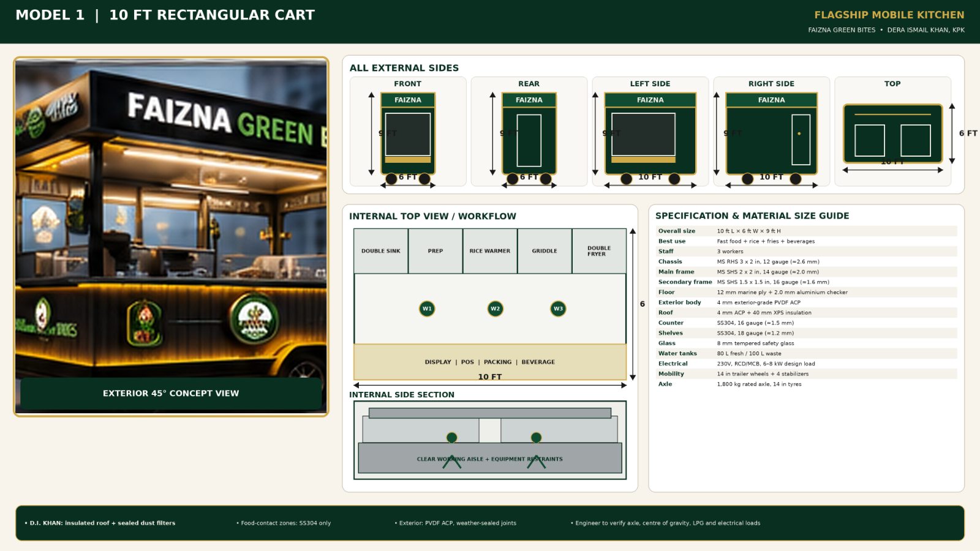This screenshot has height=551, width=980.
Task: Select '14 in trailer wheels + 4 stabilizers' value
Action: point(763,374)
